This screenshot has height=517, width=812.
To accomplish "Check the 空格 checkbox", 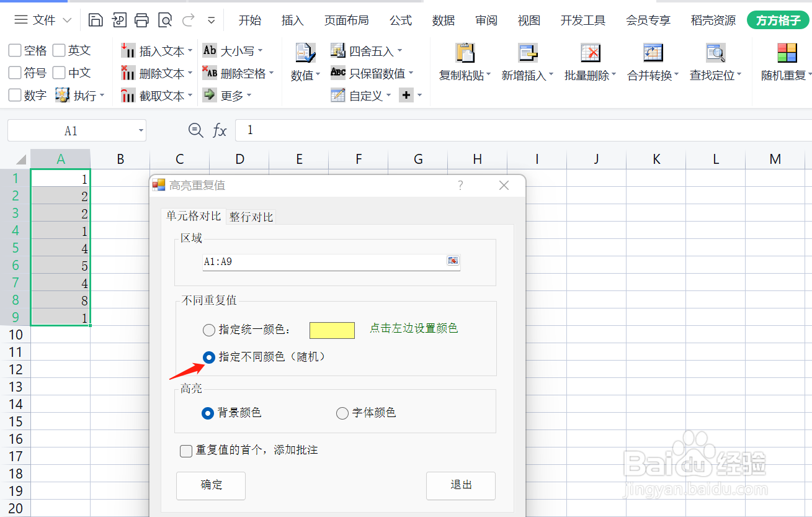I will tap(15, 50).
